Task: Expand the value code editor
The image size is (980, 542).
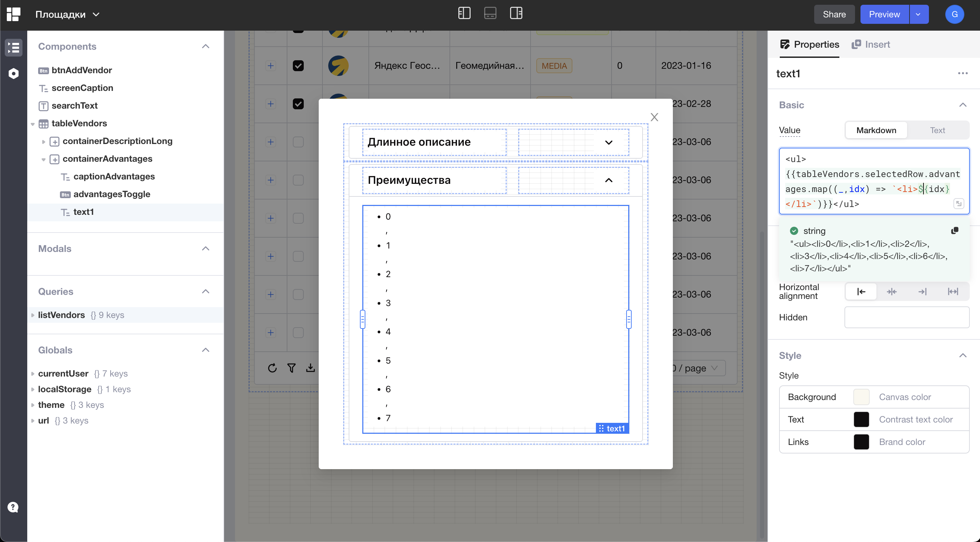Action: point(958,204)
